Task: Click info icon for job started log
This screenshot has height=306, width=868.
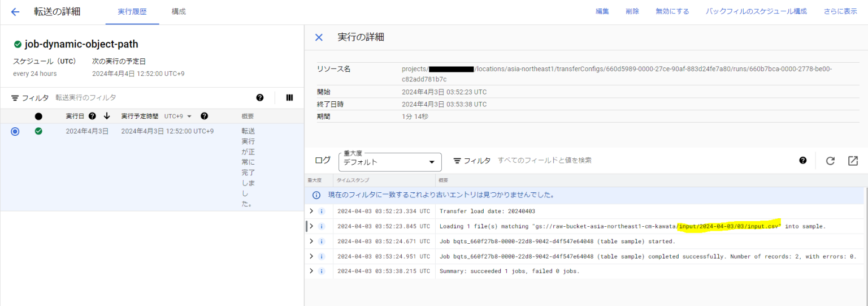Action: click(322, 242)
